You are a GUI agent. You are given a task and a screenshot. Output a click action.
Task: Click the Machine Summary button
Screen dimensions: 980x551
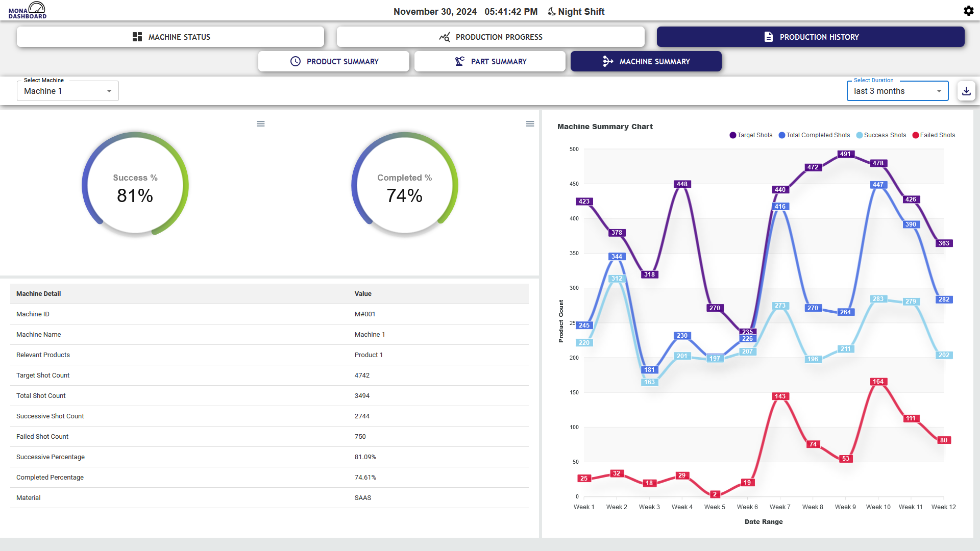[x=646, y=61]
